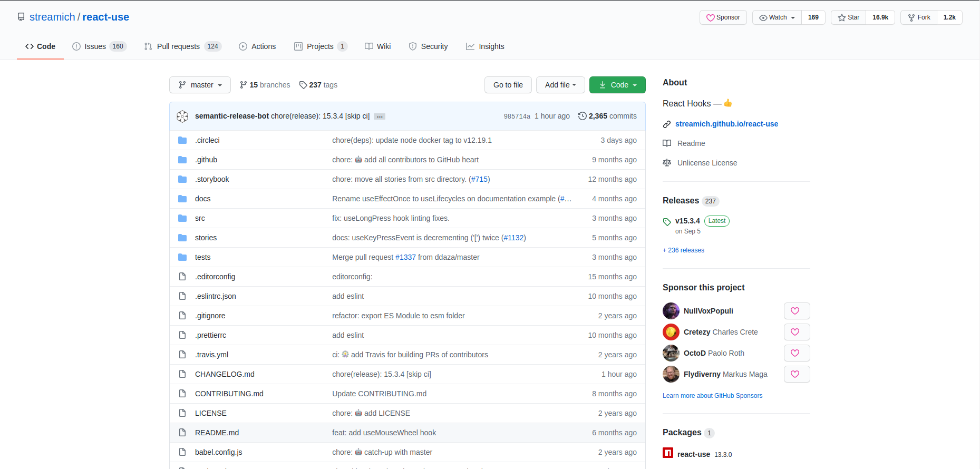
Task: Expand commit message ellipsis button
Action: (x=380, y=116)
